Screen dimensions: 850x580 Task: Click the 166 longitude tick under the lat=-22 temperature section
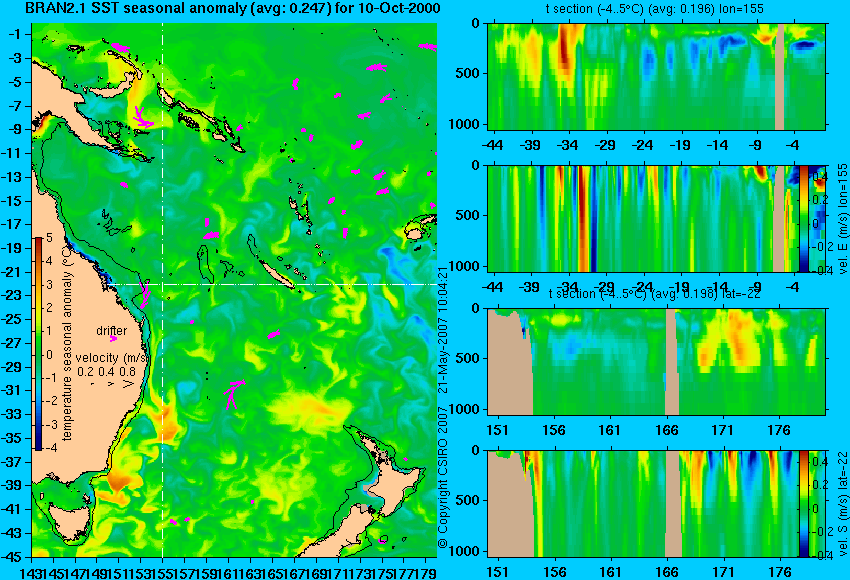[666, 430]
